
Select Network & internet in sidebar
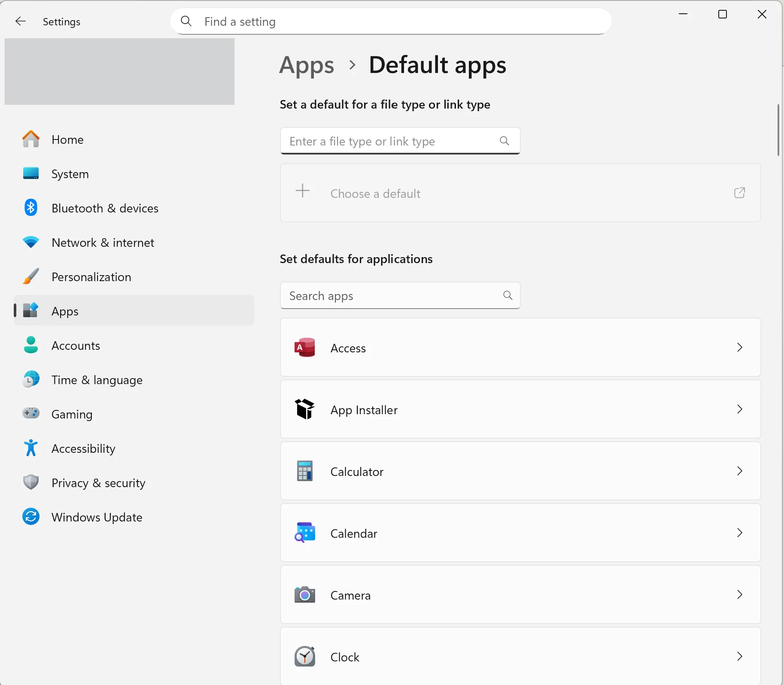click(x=134, y=242)
